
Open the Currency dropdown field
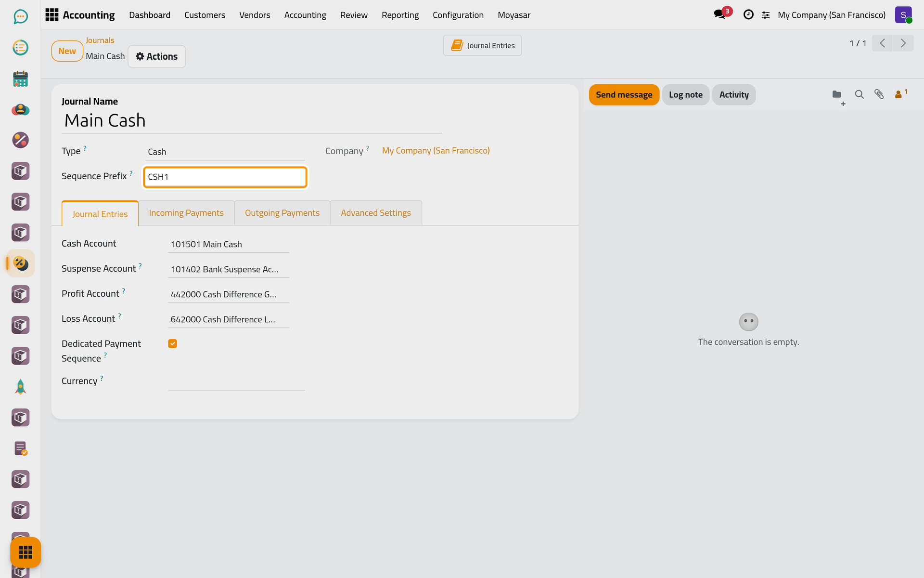[236, 381]
